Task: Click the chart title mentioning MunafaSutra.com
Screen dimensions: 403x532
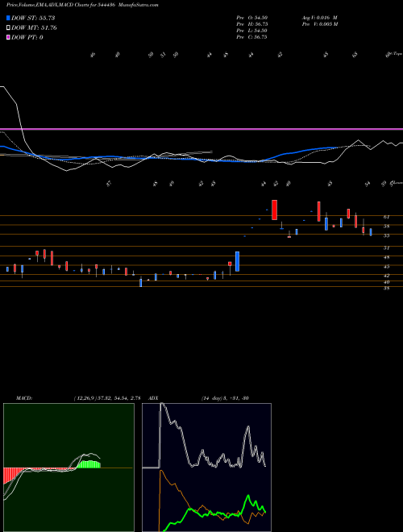Action: pos(82,5)
